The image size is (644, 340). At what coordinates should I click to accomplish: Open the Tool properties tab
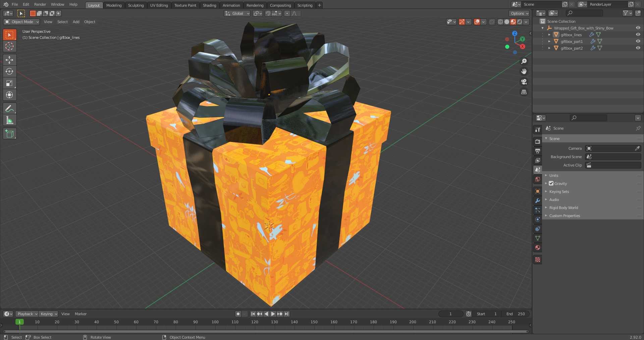coord(538,129)
